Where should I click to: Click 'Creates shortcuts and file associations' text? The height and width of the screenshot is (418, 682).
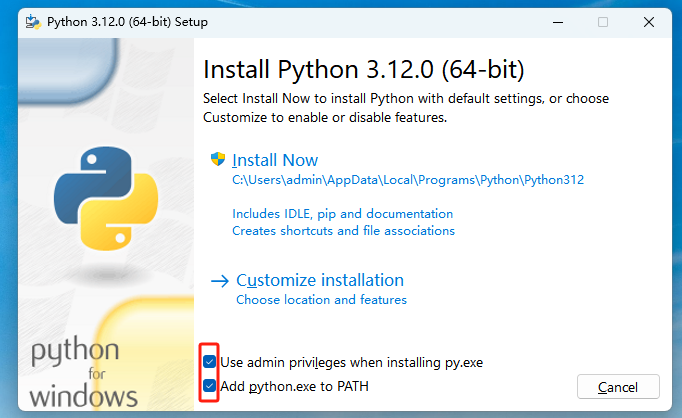click(343, 231)
